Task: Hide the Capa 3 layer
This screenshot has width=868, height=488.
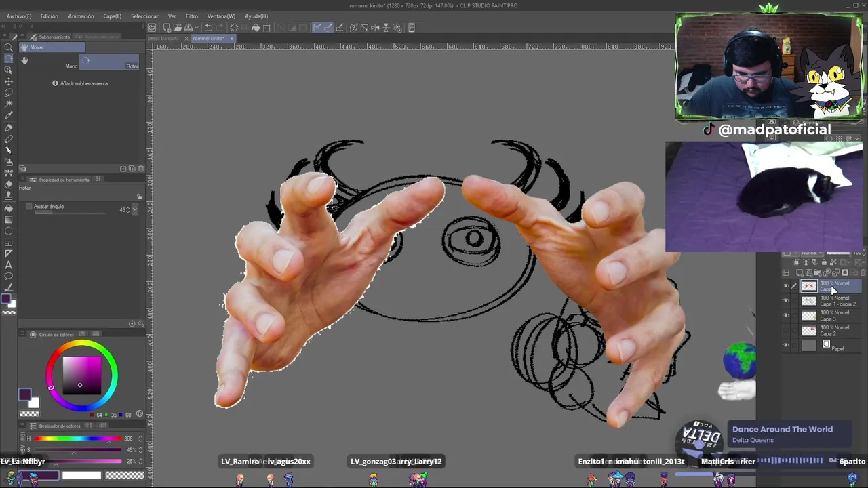Action: (786, 316)
